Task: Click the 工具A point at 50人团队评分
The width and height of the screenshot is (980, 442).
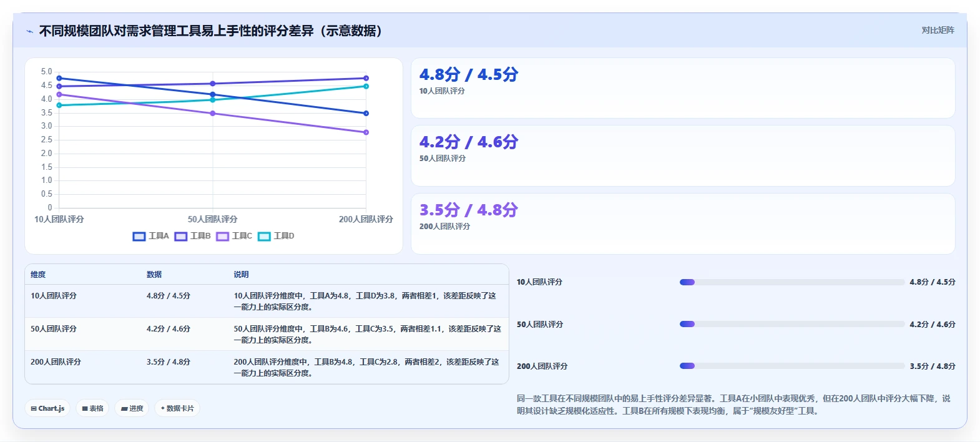Action: coord(213,94)
